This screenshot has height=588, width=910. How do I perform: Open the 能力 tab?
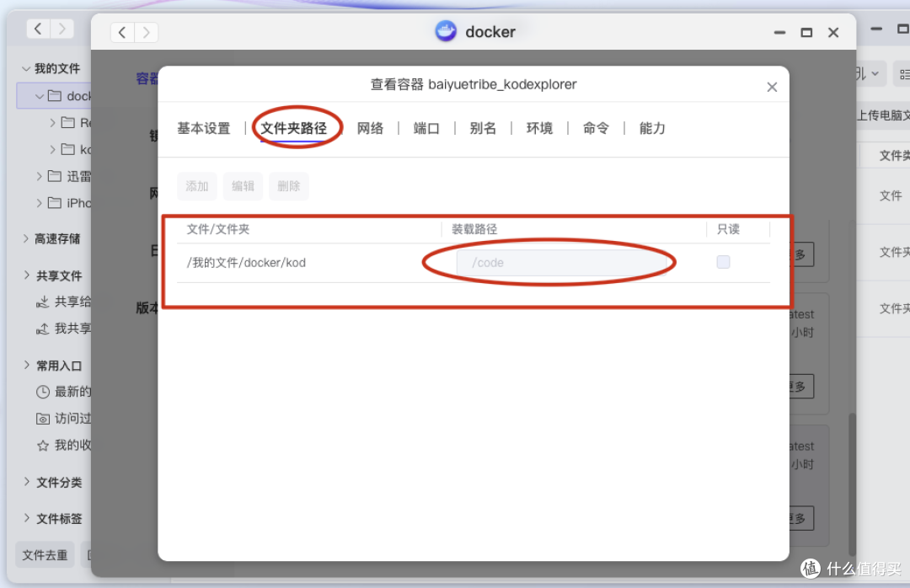651,128
